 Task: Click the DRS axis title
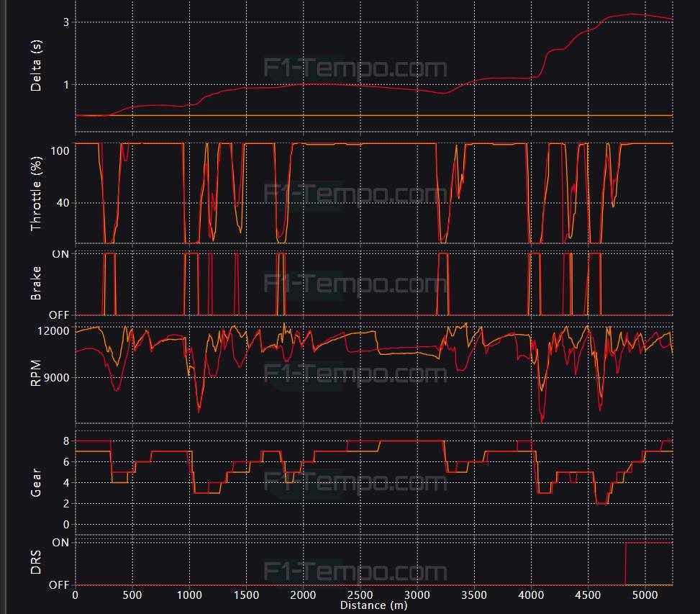coord(36,562)
